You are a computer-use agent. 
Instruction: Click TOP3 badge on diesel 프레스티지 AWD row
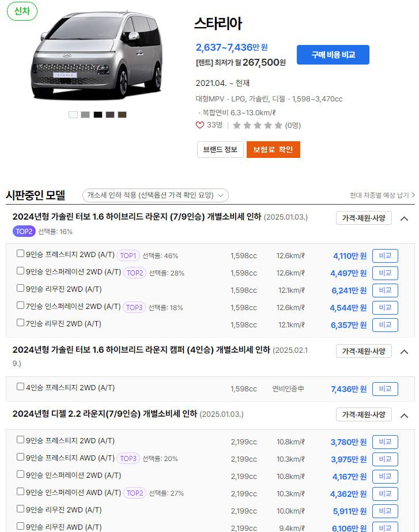coord(128,458)
